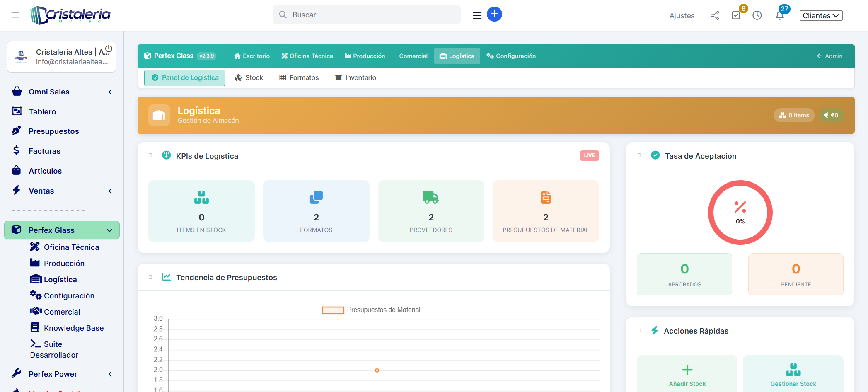
Task: Click the orange data point on chart
Action: 377,370
